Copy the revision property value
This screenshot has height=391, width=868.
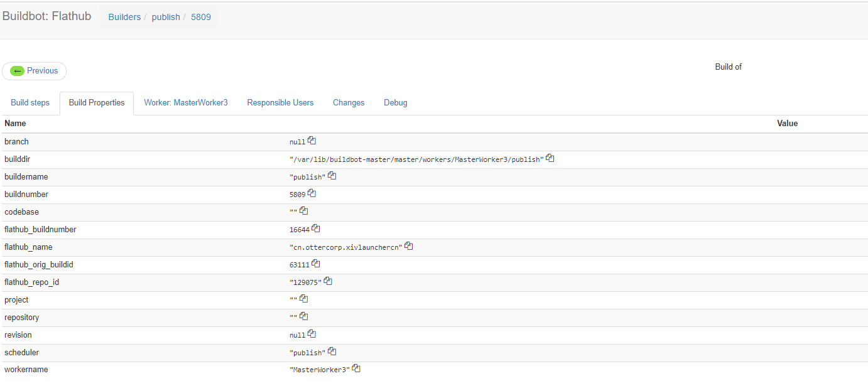(312, 334)
